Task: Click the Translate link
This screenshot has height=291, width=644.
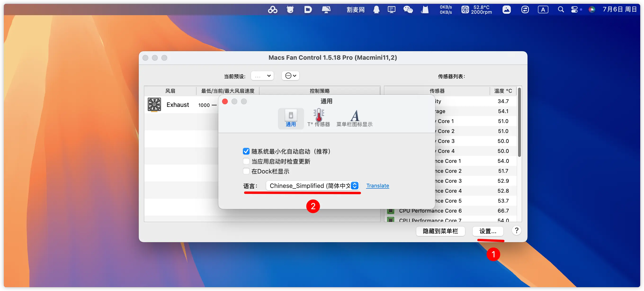Action: [x=377, y=186]
